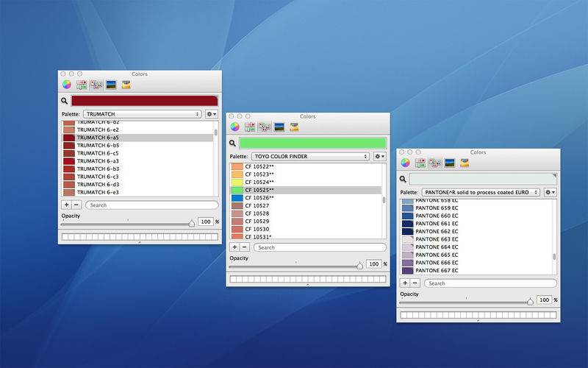Screen dimensions: 588x368
Task: Select color sliders mode in TOYO window
Action: pos(250,127)
